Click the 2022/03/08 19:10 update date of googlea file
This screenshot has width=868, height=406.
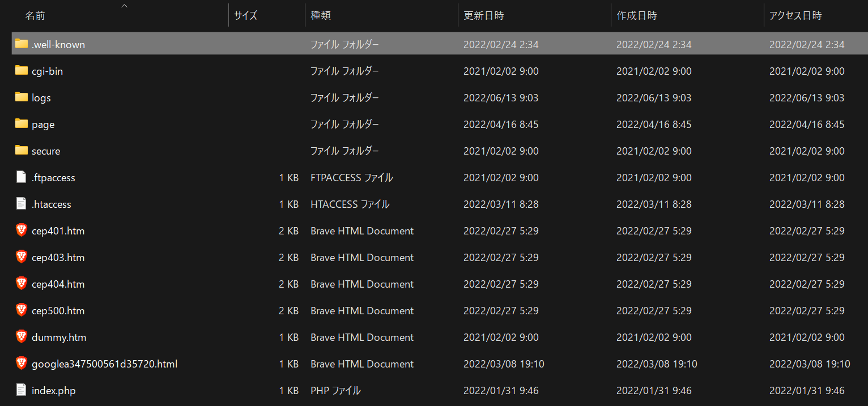pyautogui.click(x=504, y=364)
